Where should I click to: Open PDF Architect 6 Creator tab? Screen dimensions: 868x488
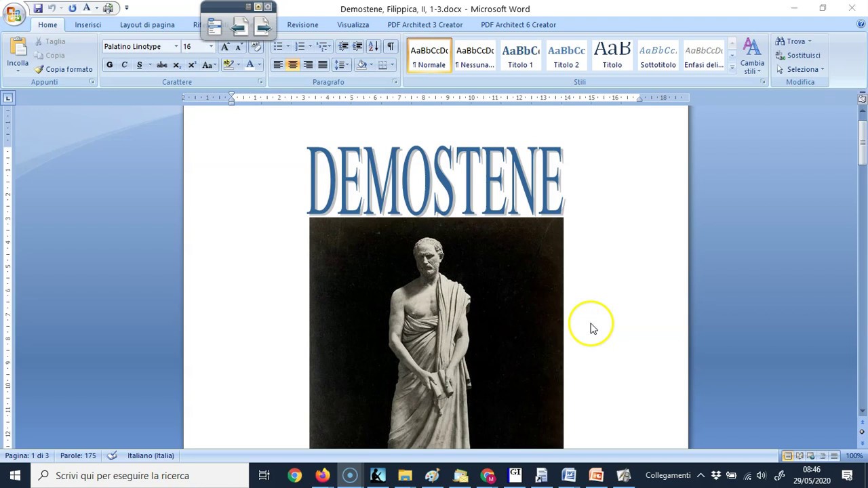click(518, 24)
